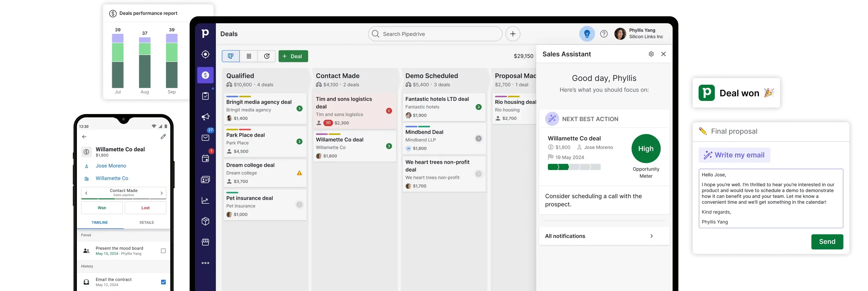Image resolution: width=868 pixels, height=291 pixels.
Task: Open the Contacts panel from the sidebar
Action: tap(205, 179)
